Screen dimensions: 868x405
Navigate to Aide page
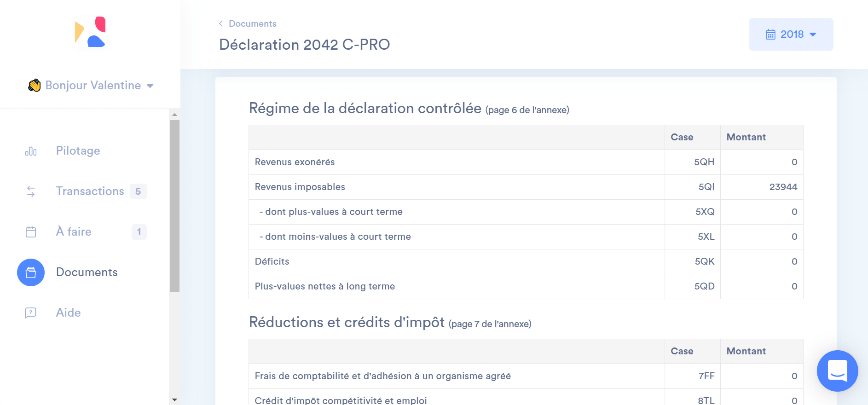point(68,313)
